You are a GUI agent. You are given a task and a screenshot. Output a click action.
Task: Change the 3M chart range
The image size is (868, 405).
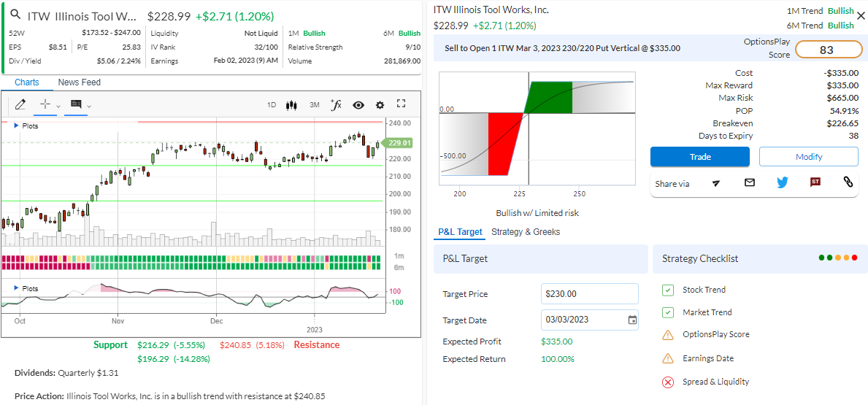pyautogui.click(x=315, y=104)
